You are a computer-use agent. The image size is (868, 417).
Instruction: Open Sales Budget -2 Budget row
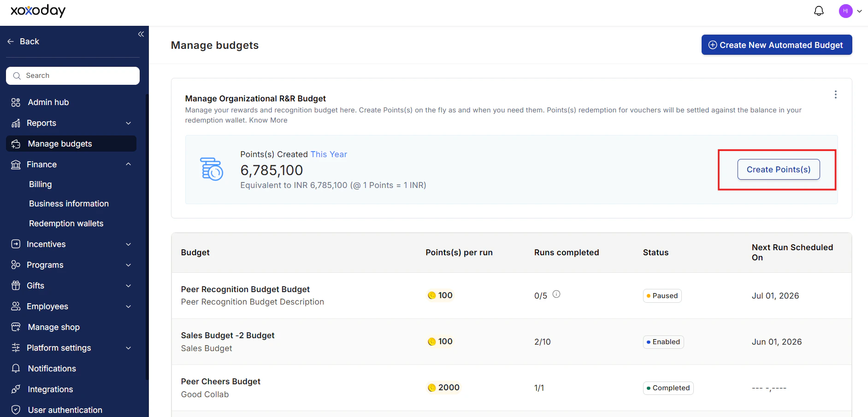(512, 342)
